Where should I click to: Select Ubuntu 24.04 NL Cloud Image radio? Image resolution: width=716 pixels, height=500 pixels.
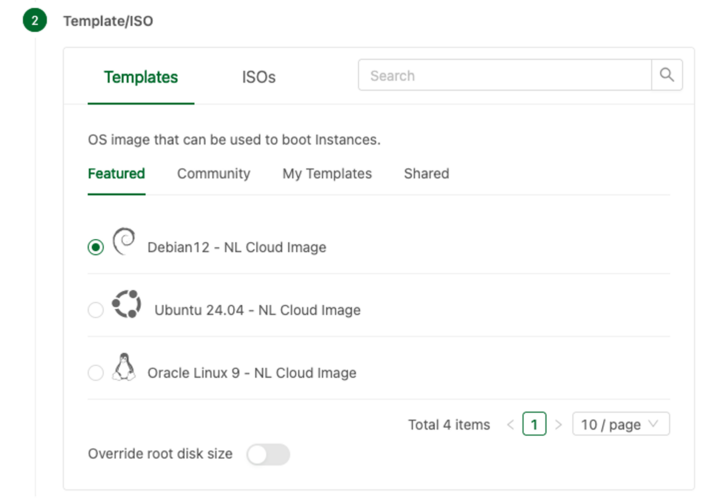(x=95, y=310)
